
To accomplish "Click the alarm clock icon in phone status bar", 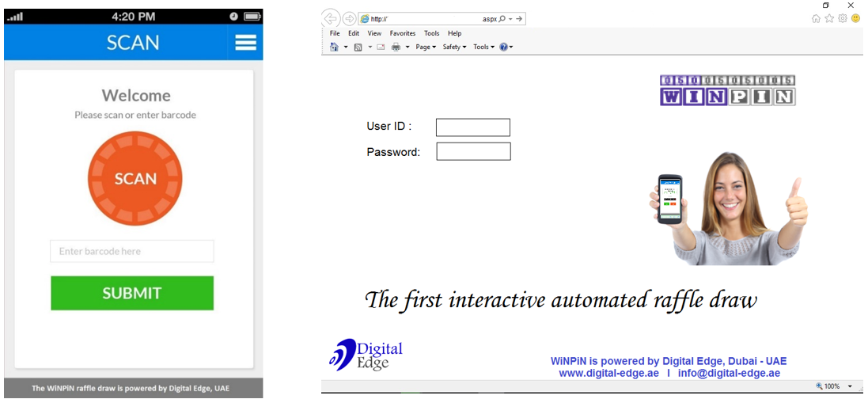I will (233, 17).
